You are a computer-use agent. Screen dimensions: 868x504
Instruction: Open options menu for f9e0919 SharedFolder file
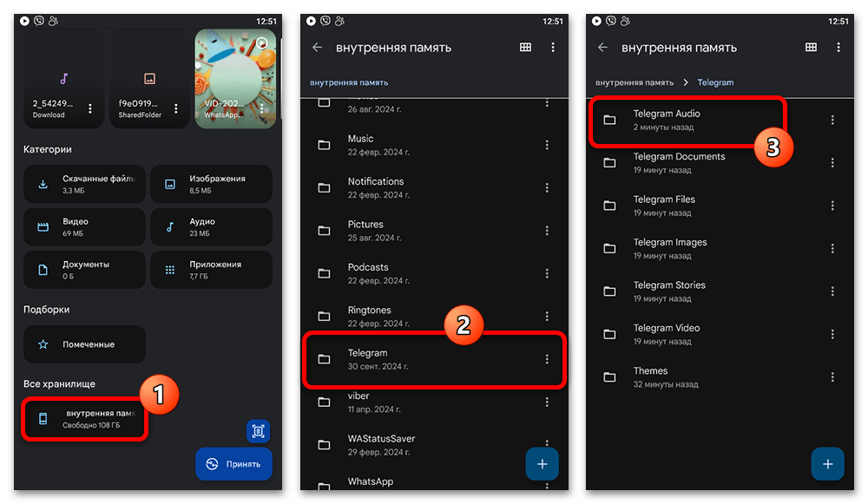click(176, 109)
